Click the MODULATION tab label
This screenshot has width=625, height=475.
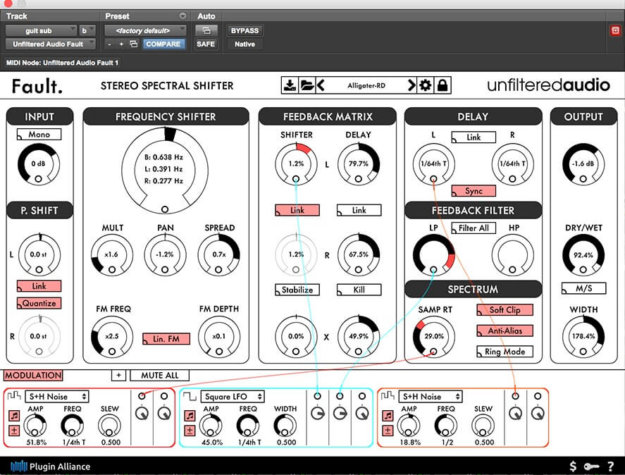(x=33, y=375)
